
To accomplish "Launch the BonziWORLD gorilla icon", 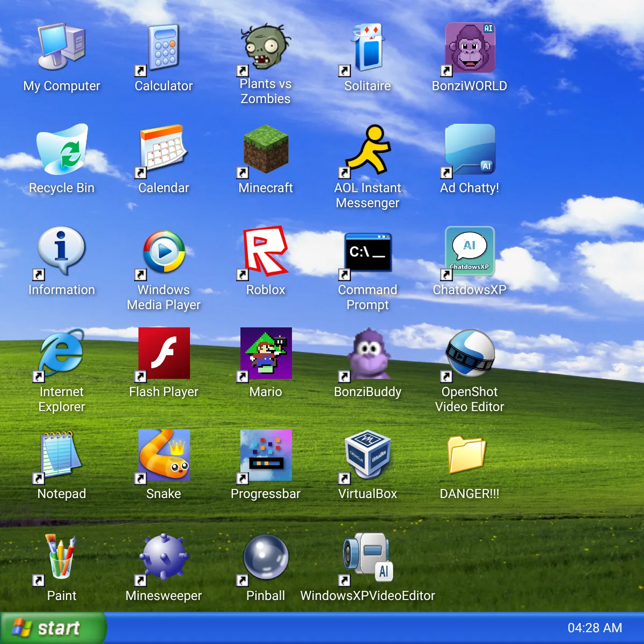I will point(470,47).
